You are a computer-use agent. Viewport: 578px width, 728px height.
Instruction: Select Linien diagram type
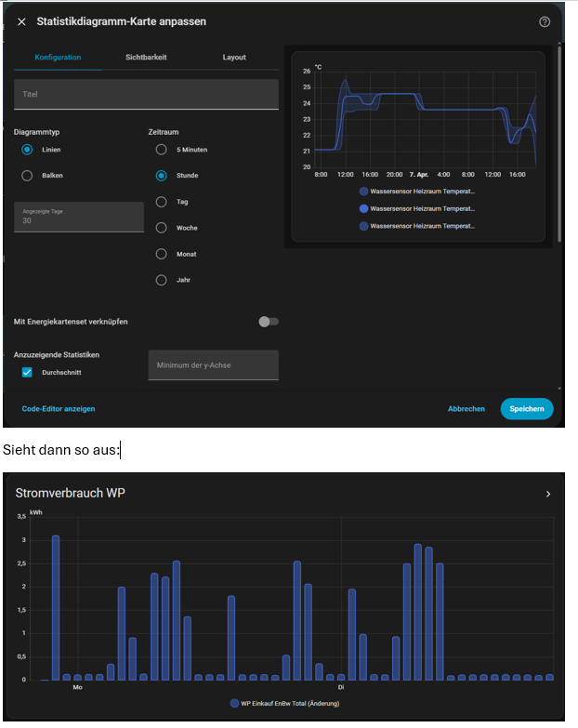tap(27, 150)
